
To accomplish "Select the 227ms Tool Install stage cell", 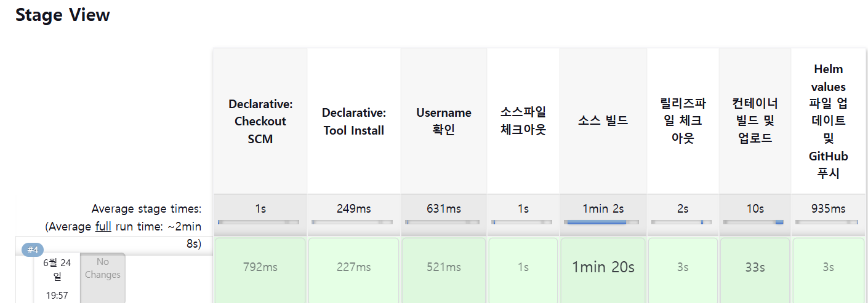I will coord(353,267).
